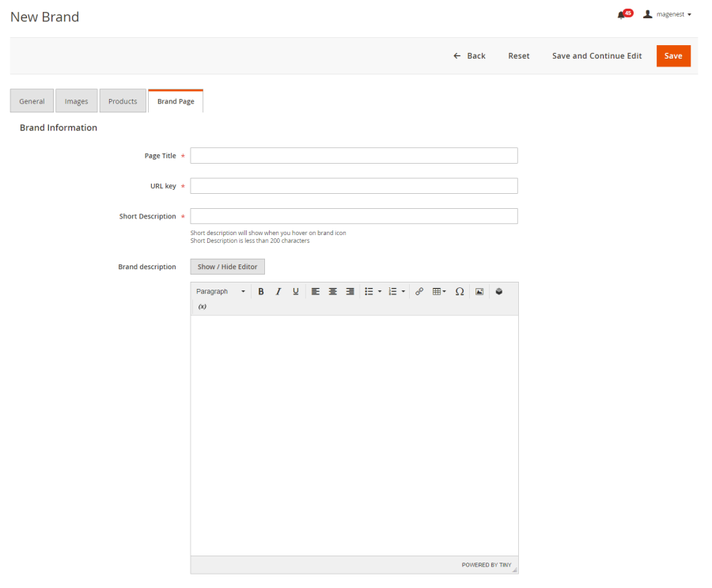Image resolution: width=712 pixels, height=588 pixels.
Task: Center align text in editor
Action: 333,292
